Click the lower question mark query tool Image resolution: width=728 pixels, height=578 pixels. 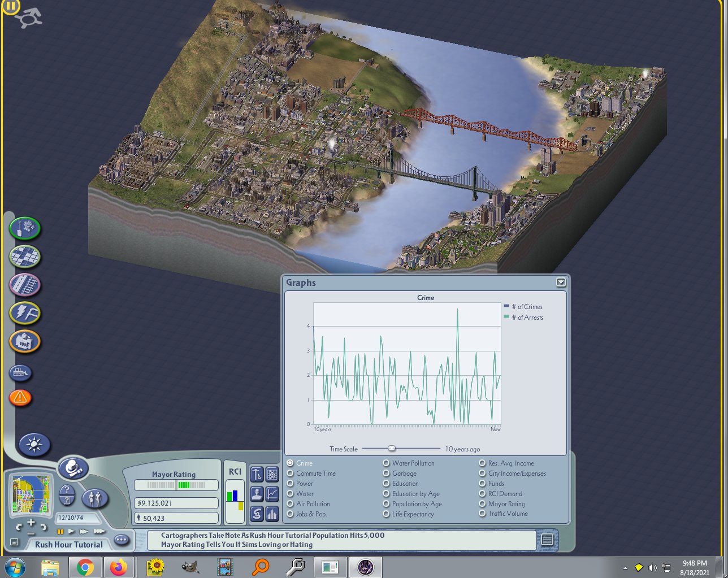pyautogui.click(x=67, y=500)
